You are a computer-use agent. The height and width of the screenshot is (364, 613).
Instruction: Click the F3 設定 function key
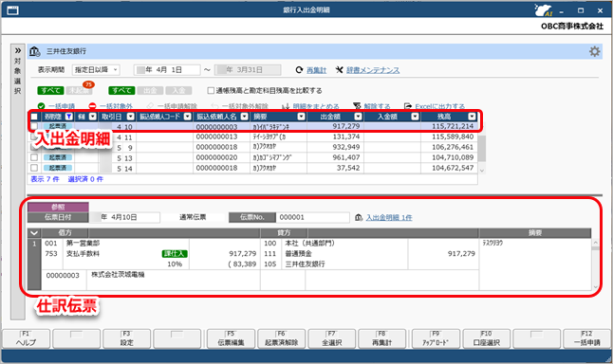click(126, 338)
